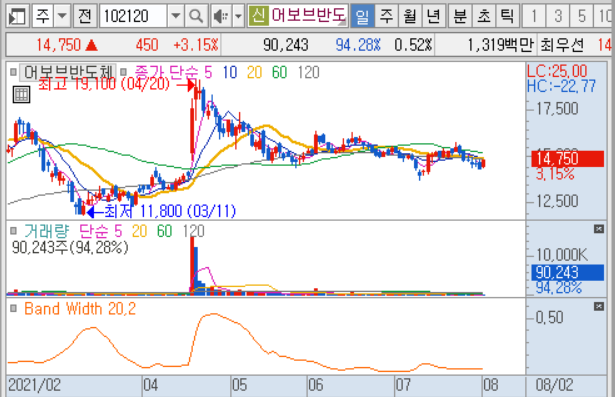Expand the stock code history dropdown
615x397 pixels.
(176, 16)
